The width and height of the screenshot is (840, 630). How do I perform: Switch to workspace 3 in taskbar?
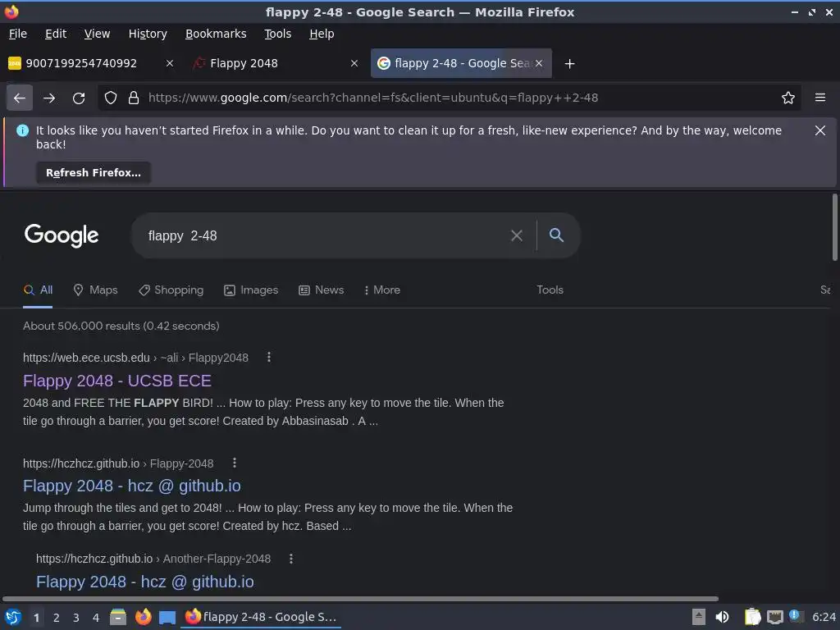coord(76,618)
